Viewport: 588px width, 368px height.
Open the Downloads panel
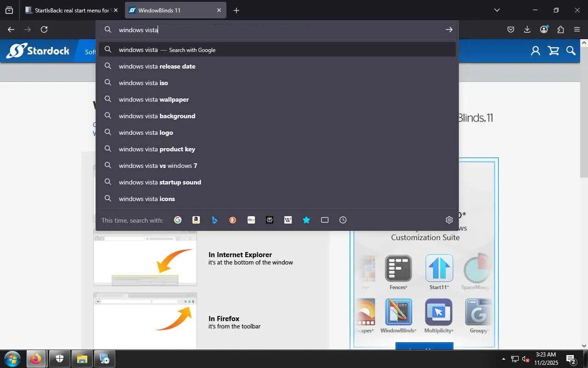point(527,29)
